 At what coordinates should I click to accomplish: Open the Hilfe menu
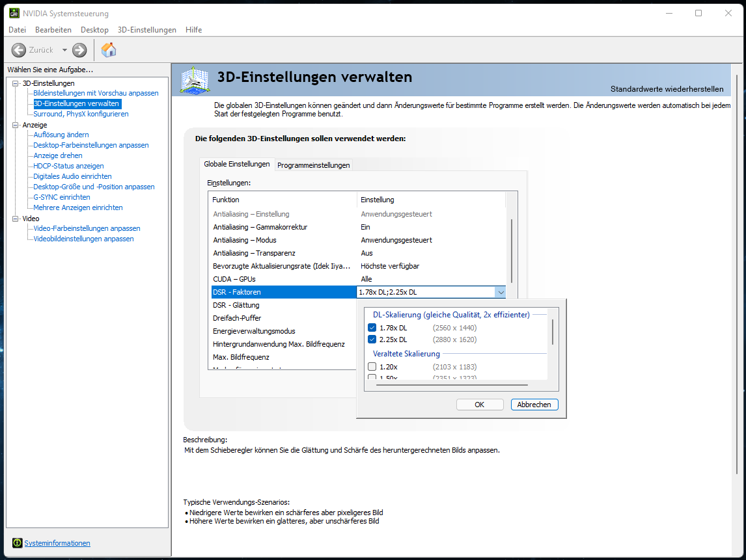point(193,29)
